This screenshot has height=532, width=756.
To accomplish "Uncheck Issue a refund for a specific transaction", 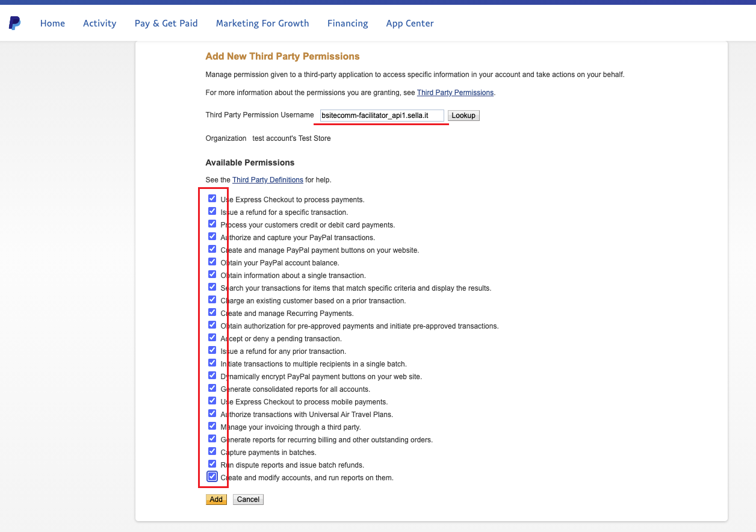I will [212, 211].
